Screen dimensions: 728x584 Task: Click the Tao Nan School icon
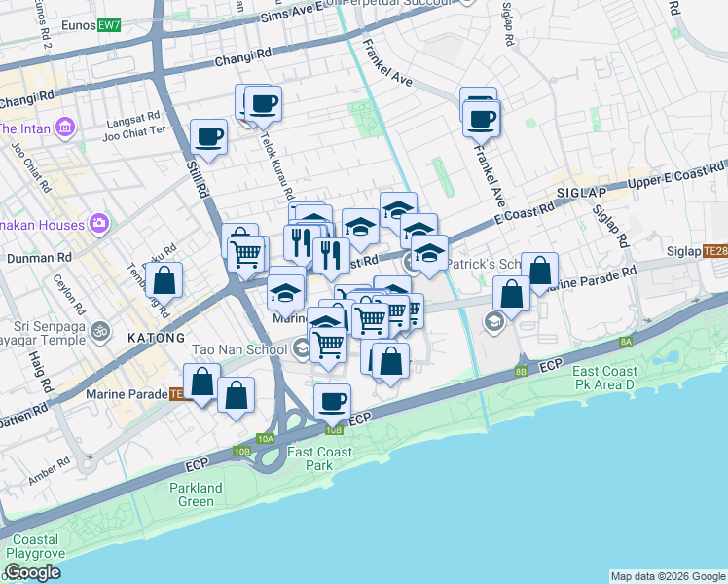click(302, 348)
